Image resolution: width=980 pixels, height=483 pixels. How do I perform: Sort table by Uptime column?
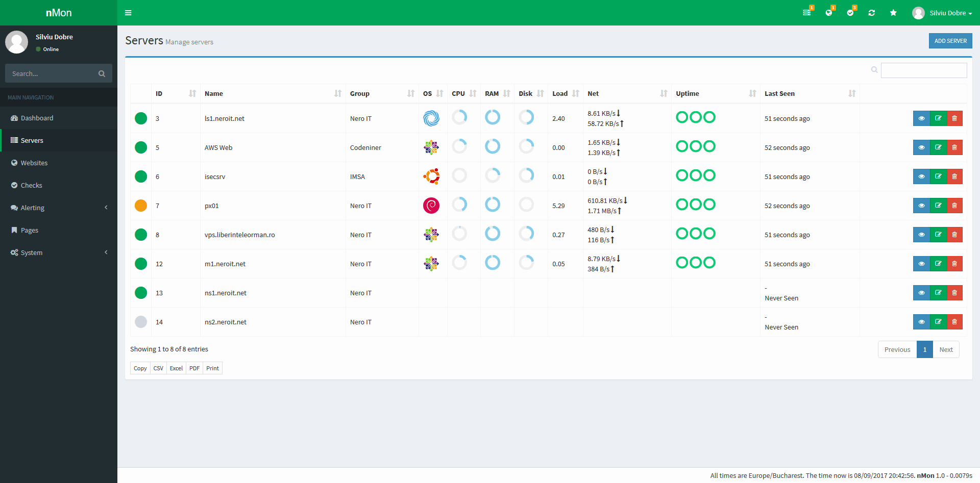[x=716, y=93]
